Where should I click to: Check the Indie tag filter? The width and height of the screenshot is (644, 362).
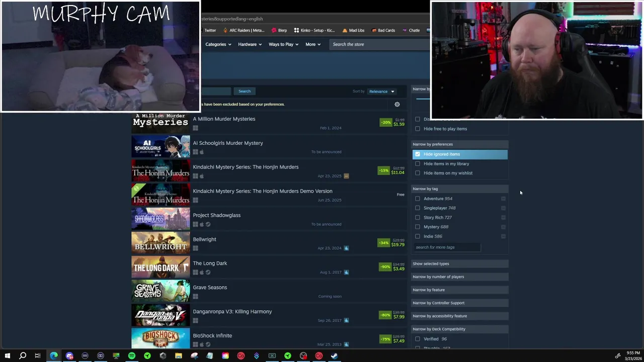pyautogui.click(x=418, y=236)
